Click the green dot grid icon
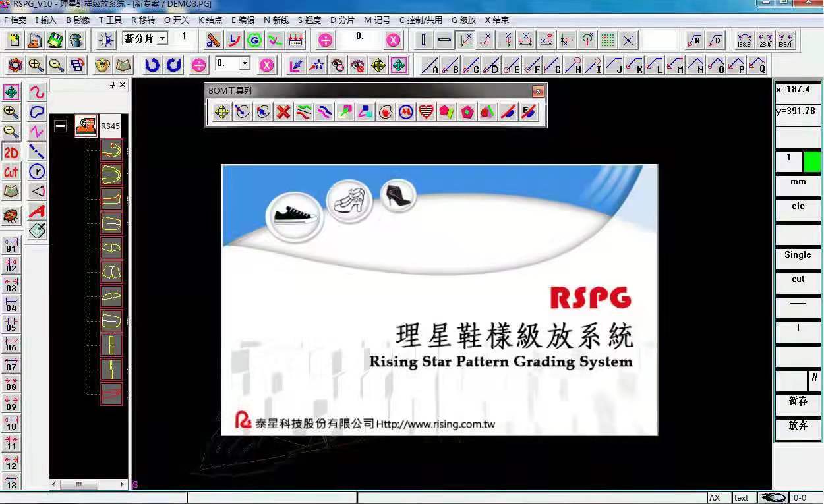The width and height of the screenshot is (824, 504). [x=608, y=40]
